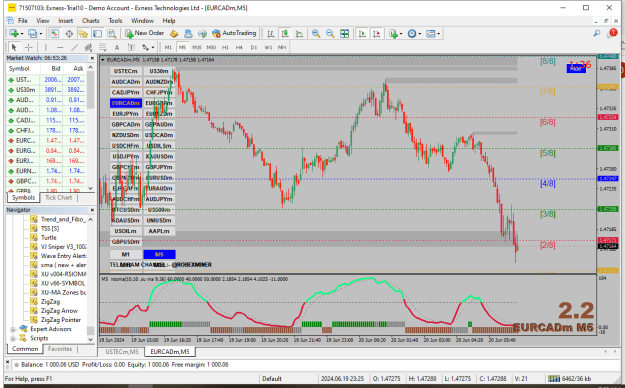Switch to the USTECm,M5 chart tab

pyautogui.click(x=122, y=352)
